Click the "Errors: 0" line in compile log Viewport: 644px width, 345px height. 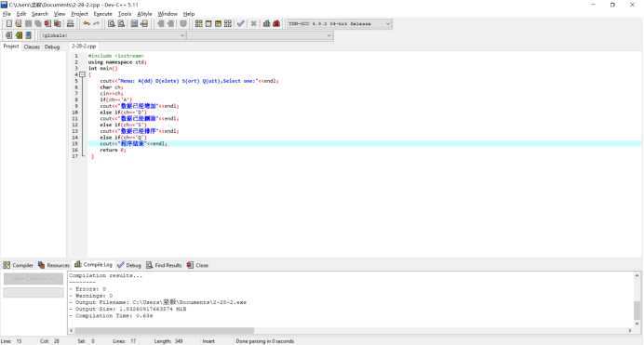pyautogui.click(x=87, y=289)
